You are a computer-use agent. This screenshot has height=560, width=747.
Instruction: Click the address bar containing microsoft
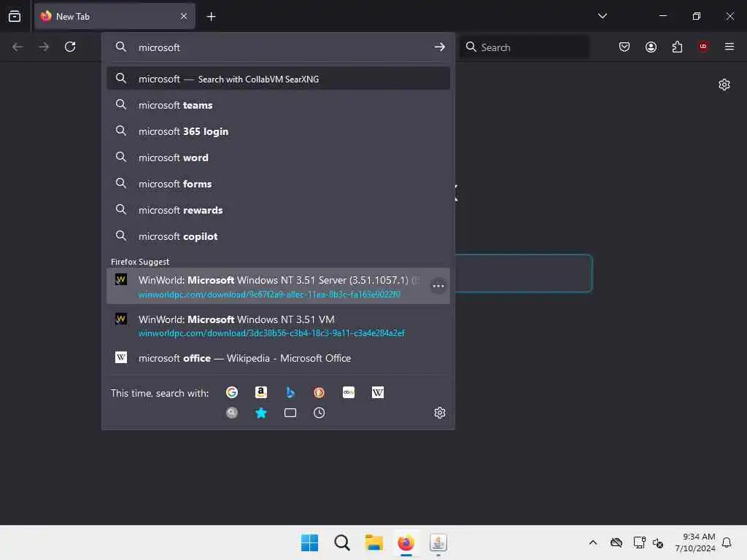click(x=278, y=47)
